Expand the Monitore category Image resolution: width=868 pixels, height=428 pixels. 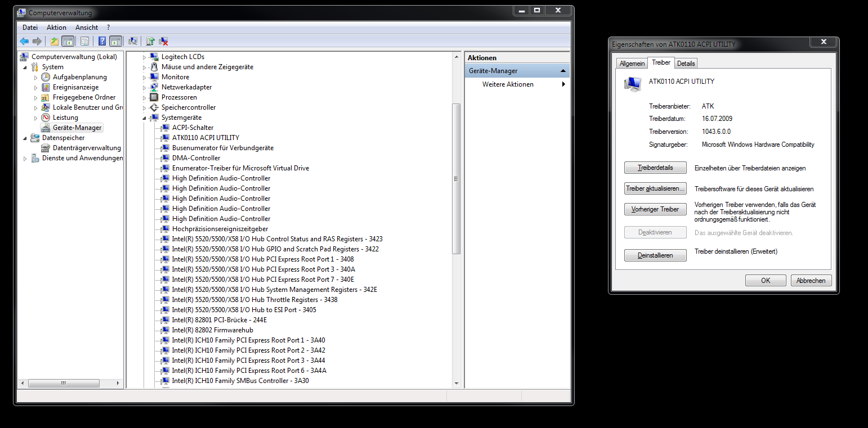tap(144, 77)
